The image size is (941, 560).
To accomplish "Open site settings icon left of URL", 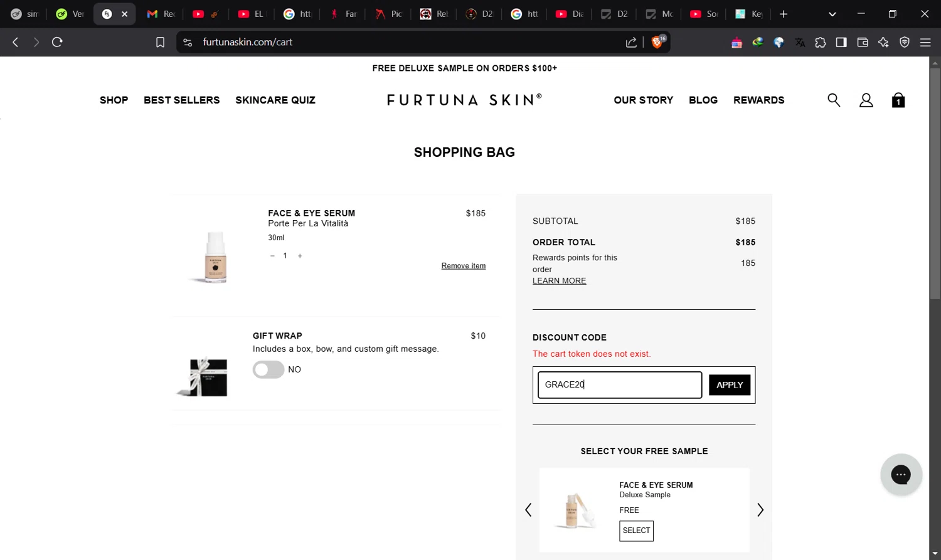I will pos(187,42).
